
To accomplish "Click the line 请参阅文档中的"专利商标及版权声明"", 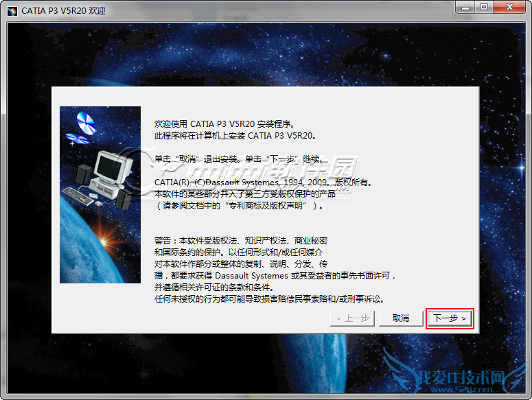I will click(x=240, y=205).
